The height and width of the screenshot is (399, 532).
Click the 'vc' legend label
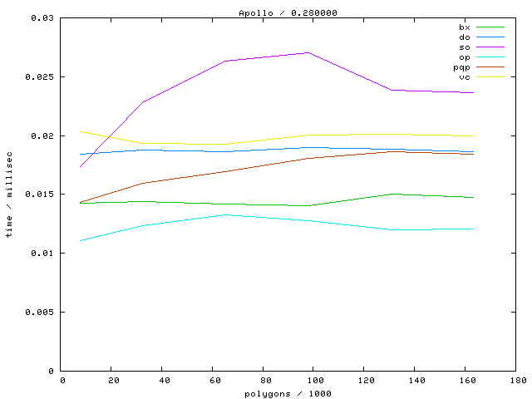(x=465, y=77)
